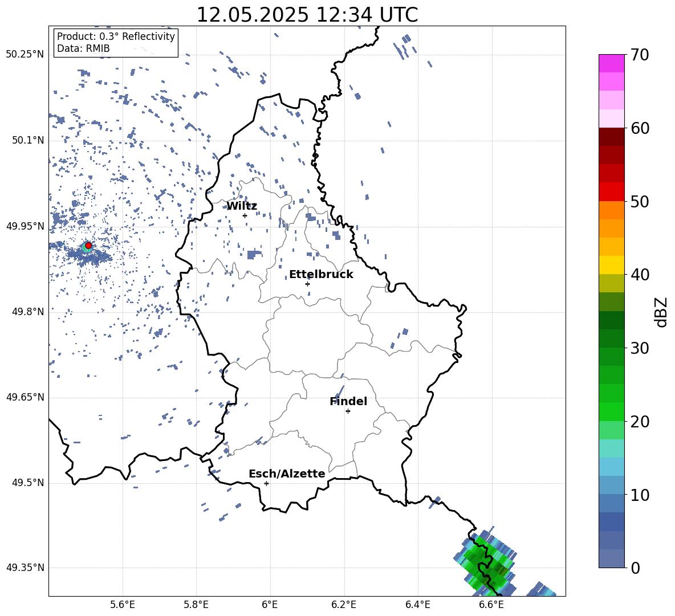Viewport: 675px width, 616px height.
Task: Pick the orange swatch just below 50
Action: click(x=611, y=210)
